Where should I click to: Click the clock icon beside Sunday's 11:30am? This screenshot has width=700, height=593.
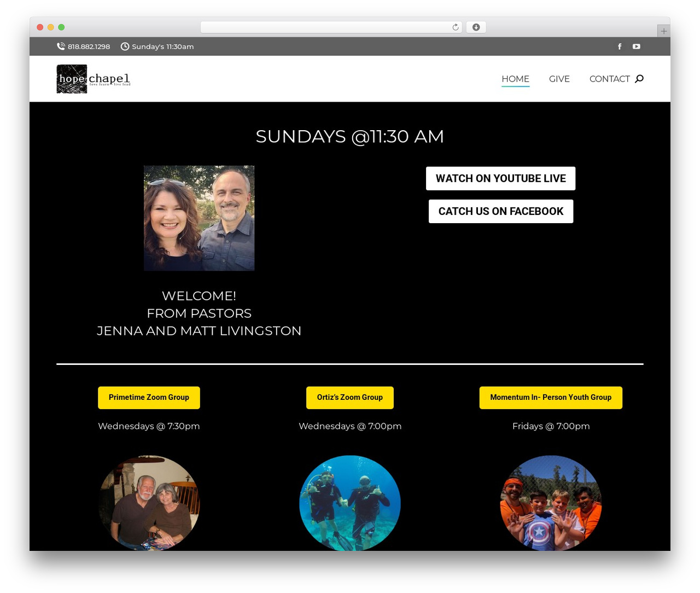click(x=125, y=46)
